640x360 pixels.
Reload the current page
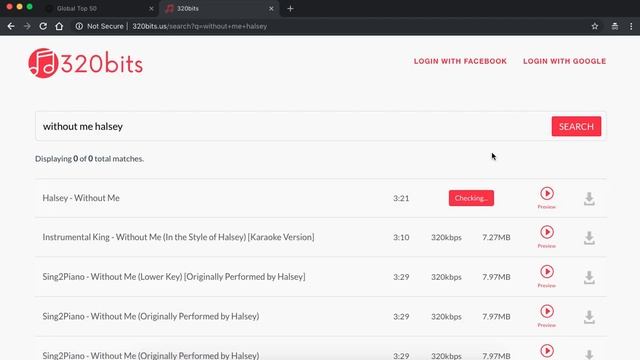tap(43, 26)
